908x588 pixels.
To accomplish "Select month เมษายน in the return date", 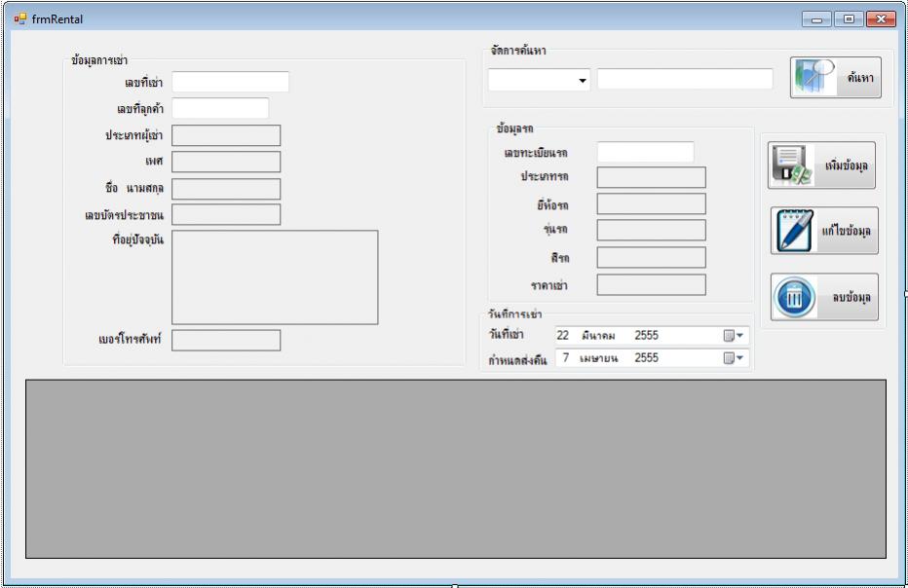I will [x=599, y=358].
